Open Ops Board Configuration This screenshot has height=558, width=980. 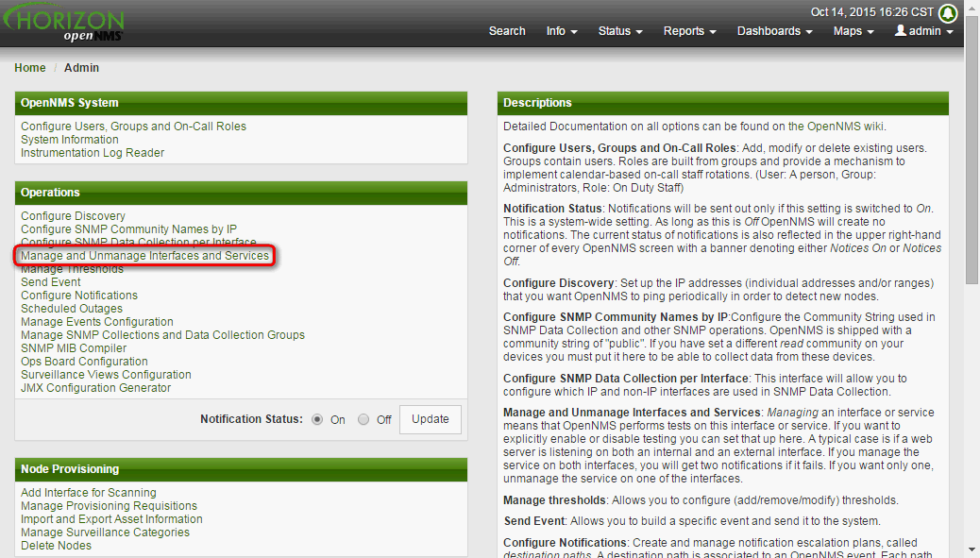pos(84,362)
